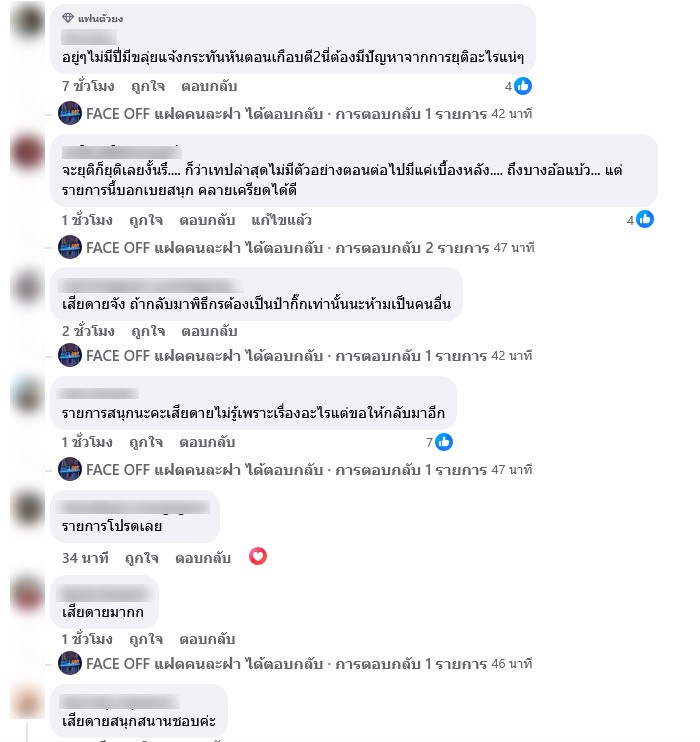Reply to the comment posted 2 ชั่วโมง ago

(x=209, y=331)
